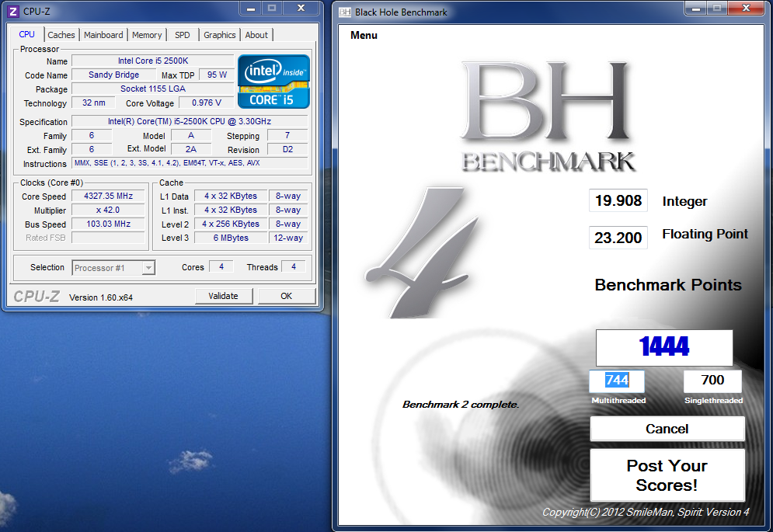Click the Technology value 32 nm
This screenshot has width=773, height=532.
[94, 103]
